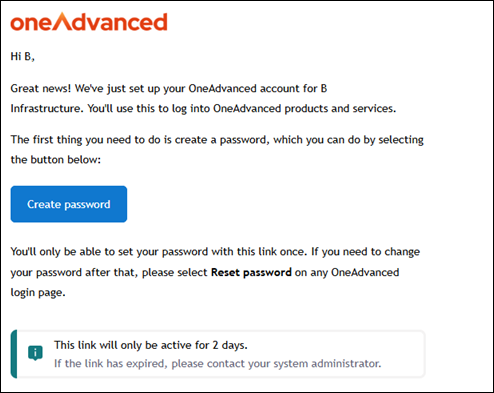Click 'the button below:' text line
The width and height of the screenshot is (494, 393).
[56, 160]
